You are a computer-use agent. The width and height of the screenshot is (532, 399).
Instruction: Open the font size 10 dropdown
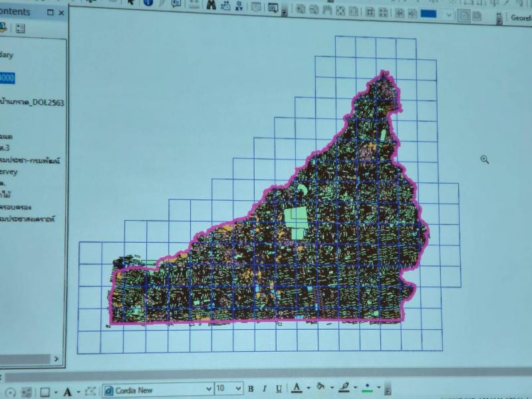click(x=229, y=388)
